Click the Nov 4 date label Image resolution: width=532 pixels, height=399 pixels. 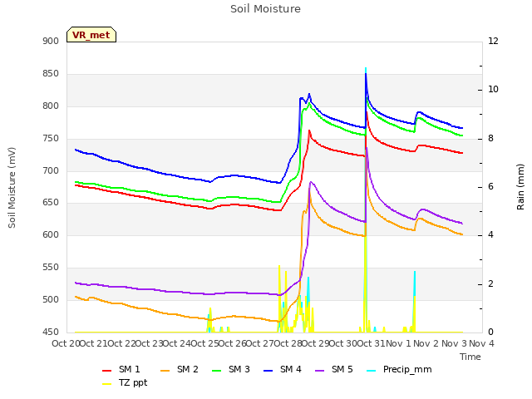[481, 343]
